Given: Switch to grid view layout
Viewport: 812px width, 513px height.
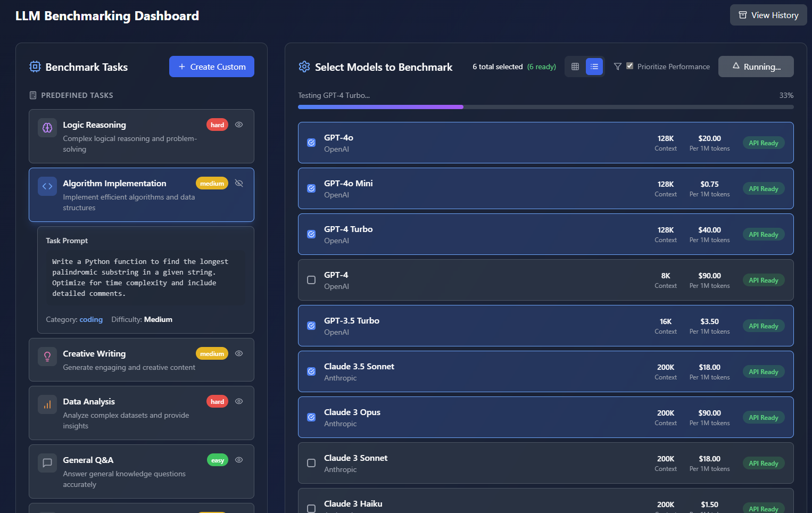Looking at the screenshot, I should click(x=575, y=67).
